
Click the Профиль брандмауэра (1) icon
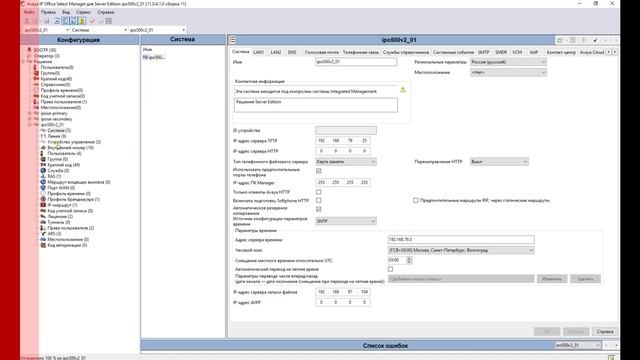point(43,199)
